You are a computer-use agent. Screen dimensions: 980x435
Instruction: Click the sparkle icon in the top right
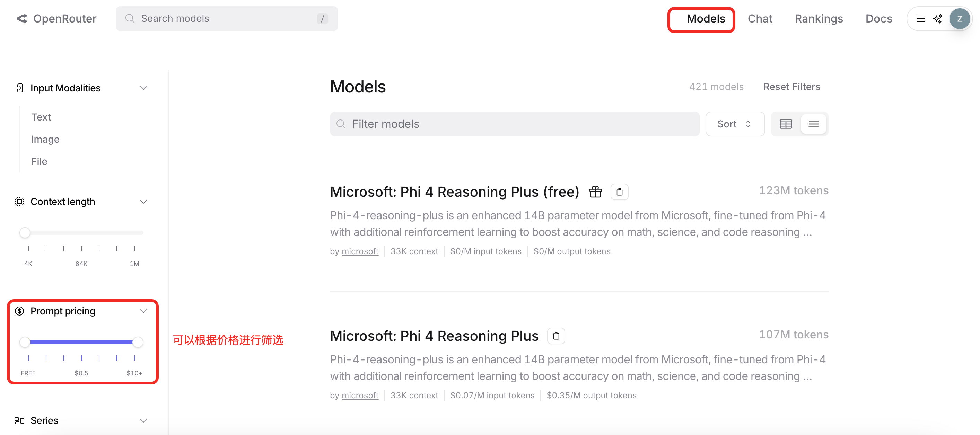(937, 19)
